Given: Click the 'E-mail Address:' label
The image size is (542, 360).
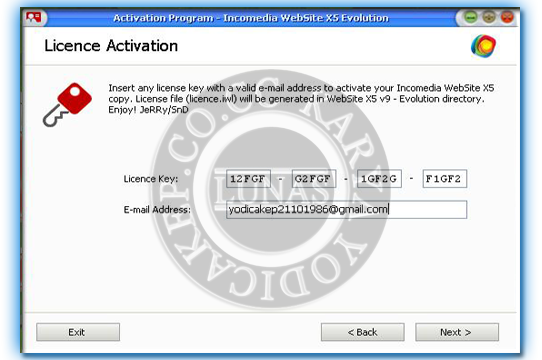Looking at the screenshot, I should point(157,210).
